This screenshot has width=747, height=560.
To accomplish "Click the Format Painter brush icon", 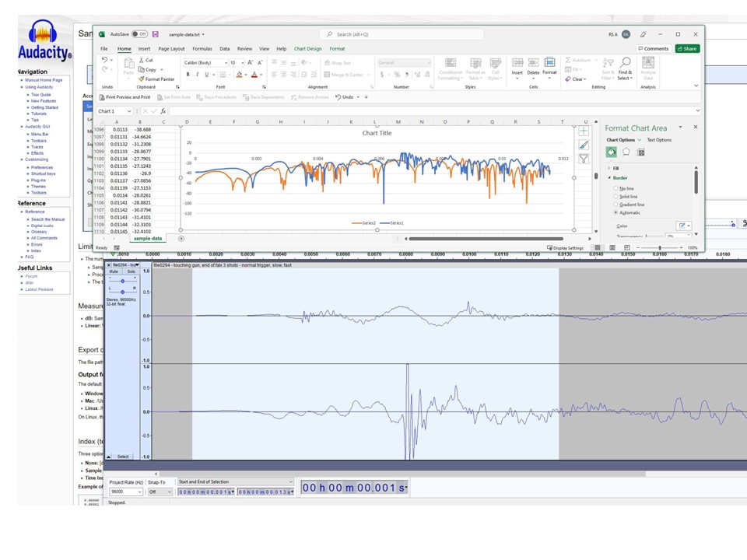I will [x=142, y=79].
